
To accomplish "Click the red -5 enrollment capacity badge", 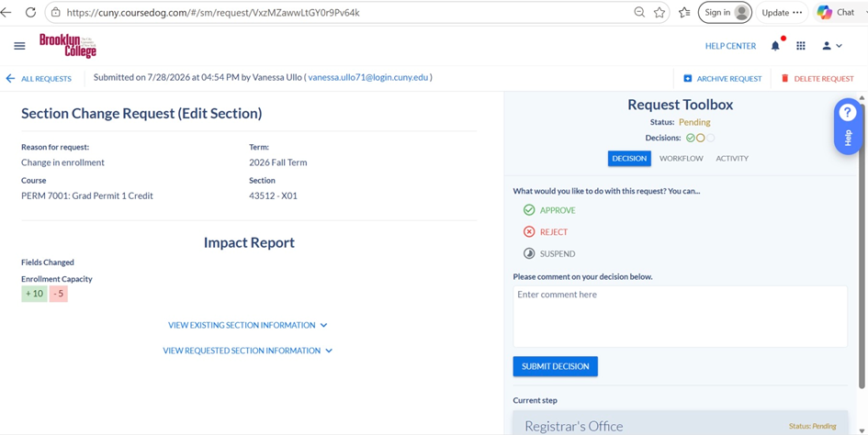I will (x=58, y=294).
